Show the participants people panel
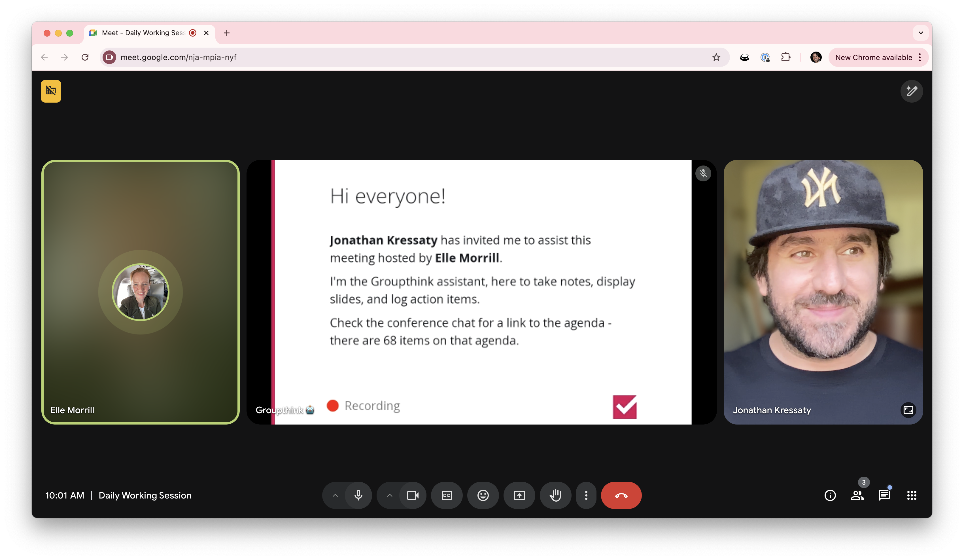The height and width of the screenshot is (560, 964). 857,495
